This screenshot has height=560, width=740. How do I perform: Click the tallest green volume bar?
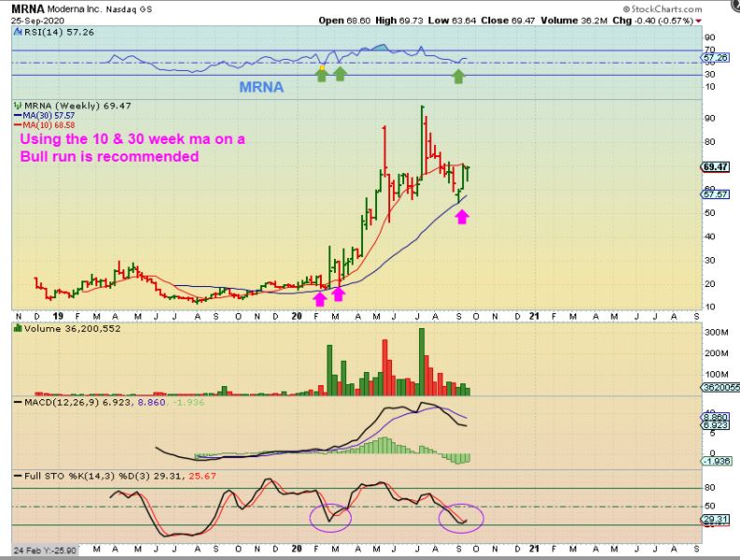[x=421, y=360]
